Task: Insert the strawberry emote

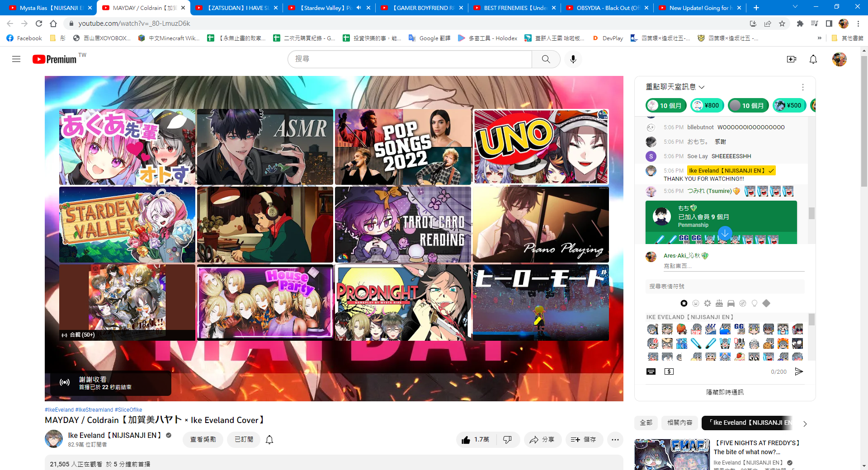Action: [x=681, y=329]
